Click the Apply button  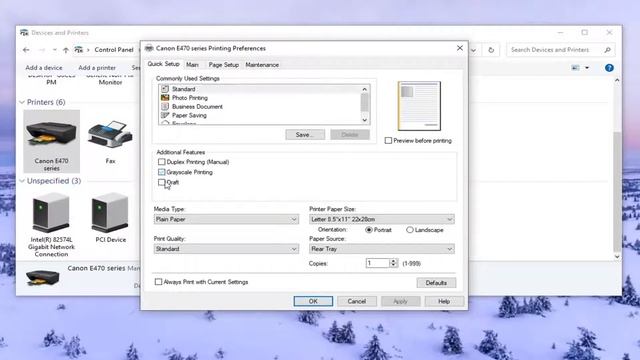400,301
